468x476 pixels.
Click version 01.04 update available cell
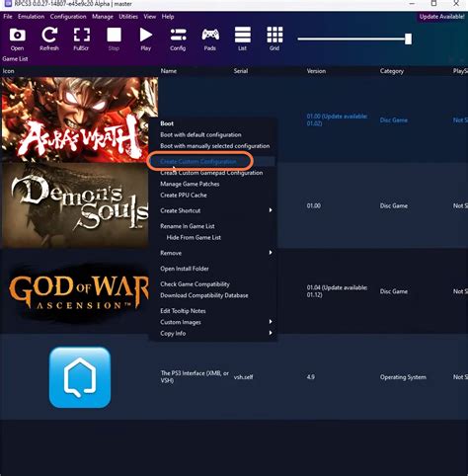(337, 291)
